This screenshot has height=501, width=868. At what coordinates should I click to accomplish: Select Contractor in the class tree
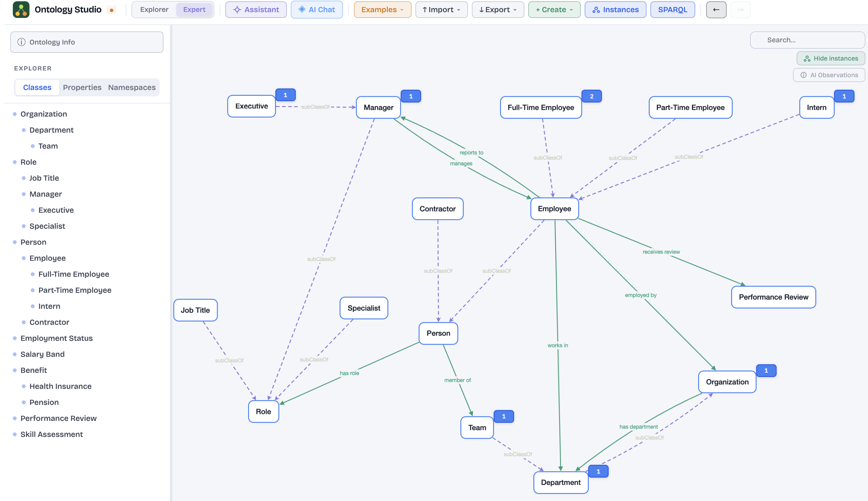pyautogui.click(x=49, y=322)
